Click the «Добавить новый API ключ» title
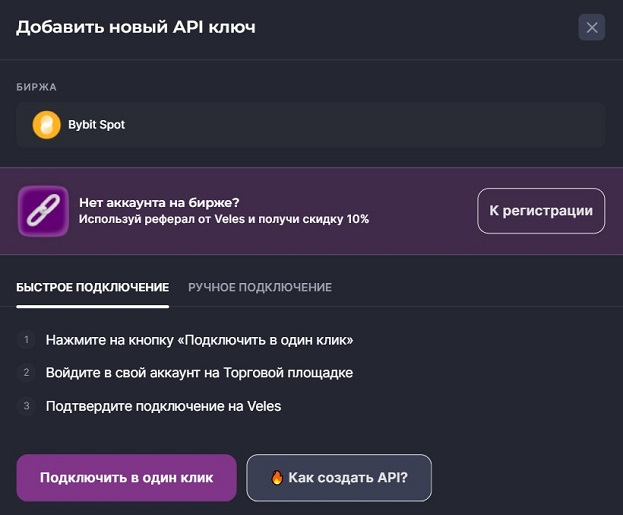The height and width of the screenshot is (515, 623). [136, 27]
